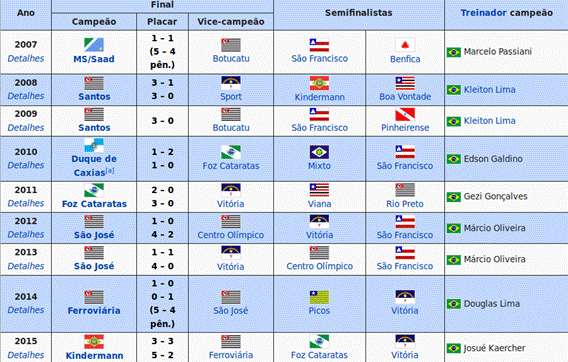Open the Foz Cataratas champion link in 2011
Image resolution: width=568 pixels, height=362 pixels.
(94, 204)
